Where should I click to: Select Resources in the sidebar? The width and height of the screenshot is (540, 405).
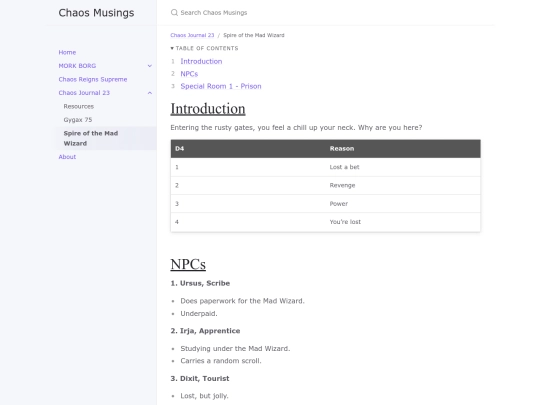point(79,106)
